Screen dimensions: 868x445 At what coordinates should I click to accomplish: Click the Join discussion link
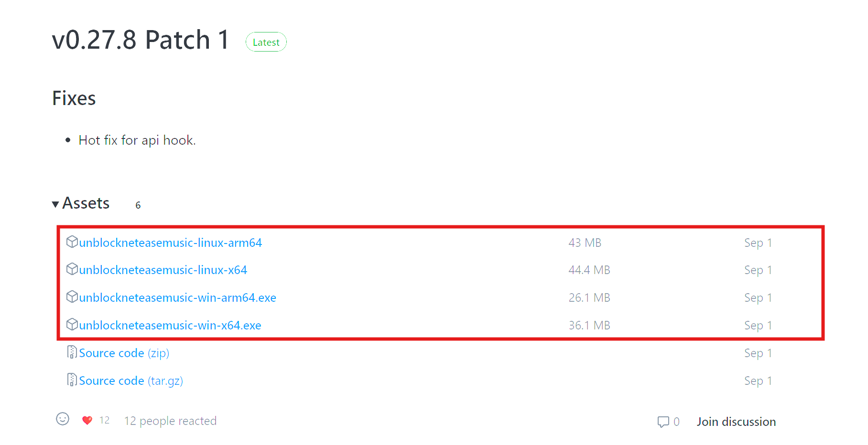point(736,422)
